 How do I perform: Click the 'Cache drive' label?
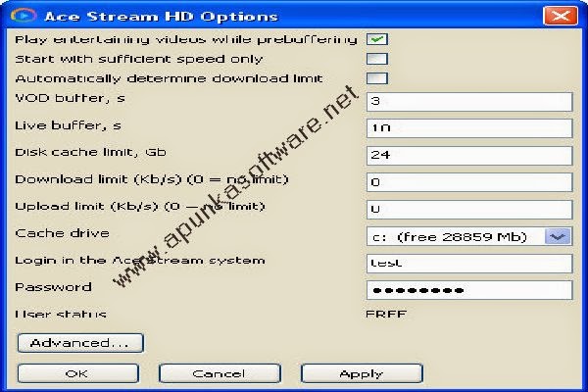tap(63, 233)
